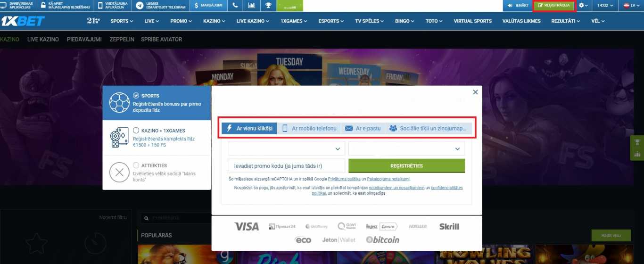
Task: Select the Sports bonus radio option
Action: (x=136, y=95)
